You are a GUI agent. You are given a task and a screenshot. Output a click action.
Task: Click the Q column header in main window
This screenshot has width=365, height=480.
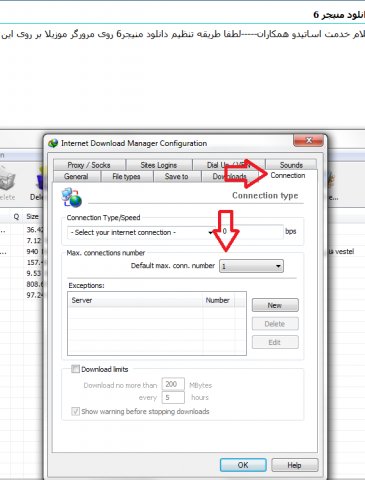tap(16, 217)
